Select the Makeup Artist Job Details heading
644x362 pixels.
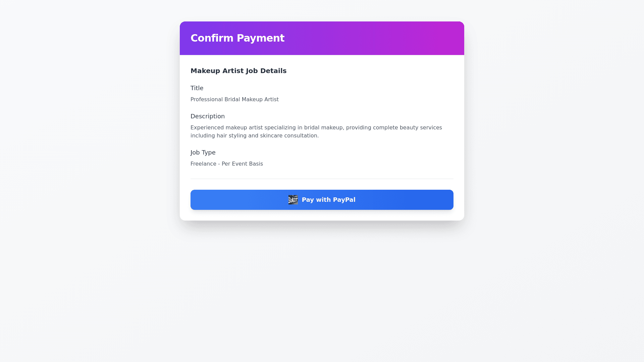pos(238,71)
